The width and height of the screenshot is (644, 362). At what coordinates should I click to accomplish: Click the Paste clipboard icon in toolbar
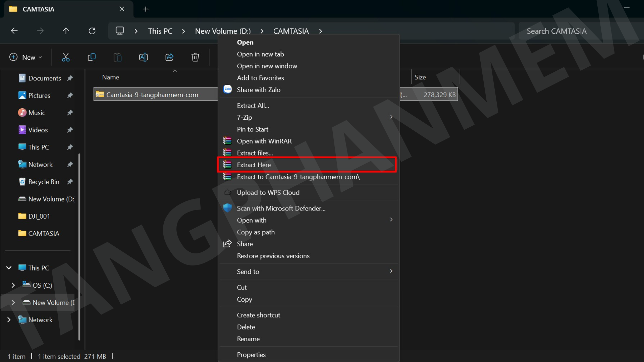pyautogui.click(x=117, y=57)
